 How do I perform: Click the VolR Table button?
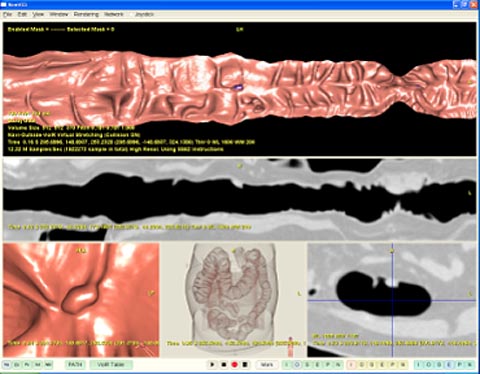[111, 365]
